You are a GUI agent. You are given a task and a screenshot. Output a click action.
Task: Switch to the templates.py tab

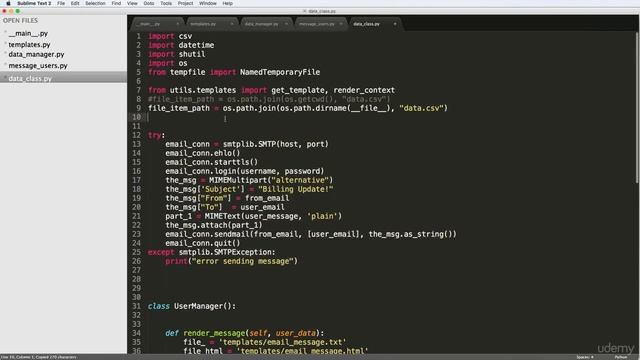click(x=212, y=24)
